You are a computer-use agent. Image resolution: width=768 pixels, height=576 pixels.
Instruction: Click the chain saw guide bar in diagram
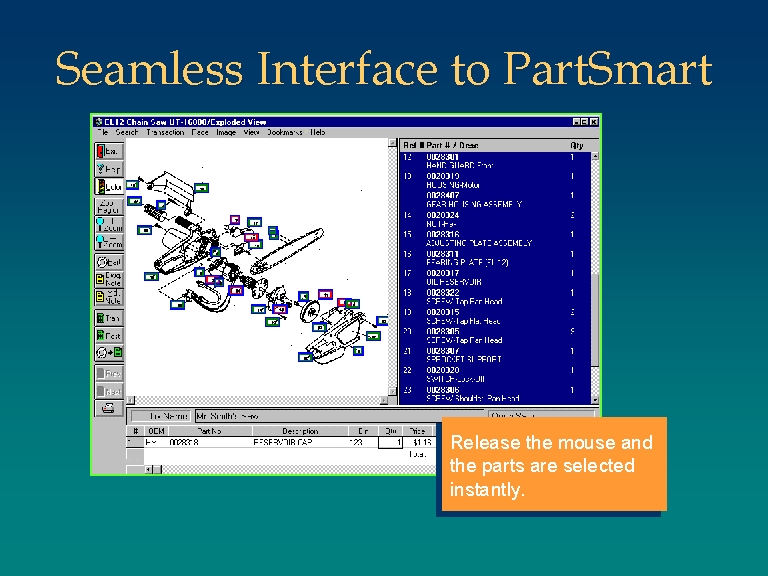[287, 251]
